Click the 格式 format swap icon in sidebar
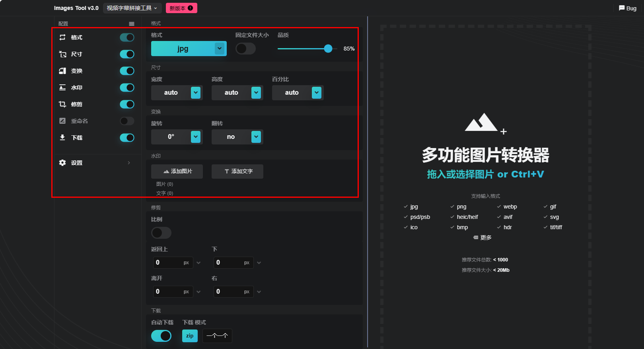 pos(62,37)
